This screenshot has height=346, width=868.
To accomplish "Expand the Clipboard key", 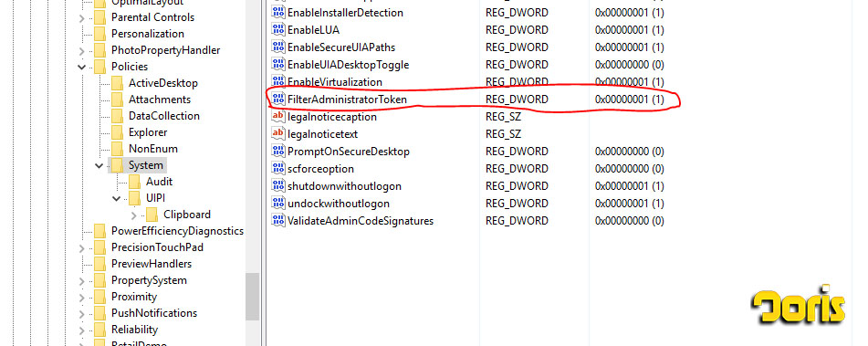I will point(134,215).
